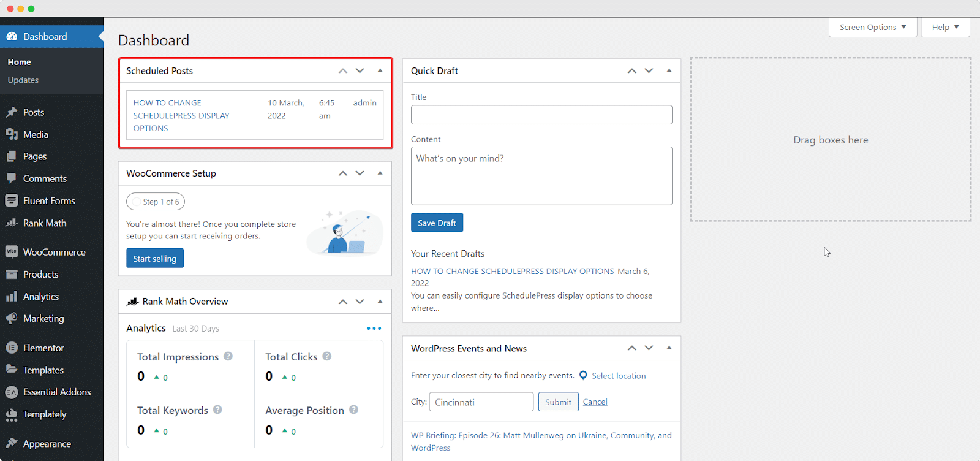Cancel the city location entry
The height and width of the screenshot is (461, 980).
(x=595, y=402)
